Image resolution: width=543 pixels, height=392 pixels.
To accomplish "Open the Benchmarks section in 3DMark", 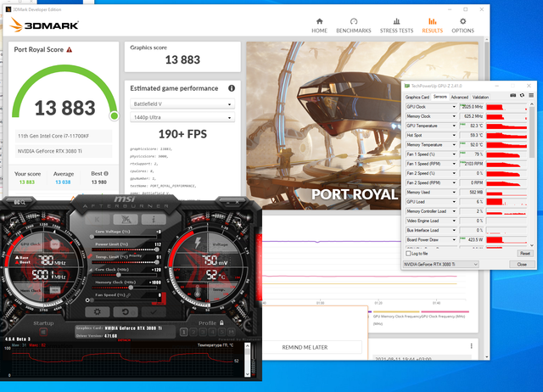I will [354, 25].
